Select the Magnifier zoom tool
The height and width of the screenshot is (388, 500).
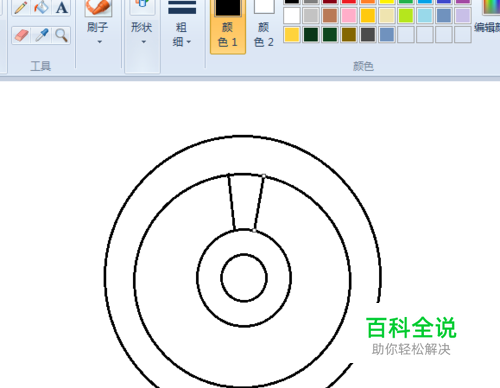point(61,35)
